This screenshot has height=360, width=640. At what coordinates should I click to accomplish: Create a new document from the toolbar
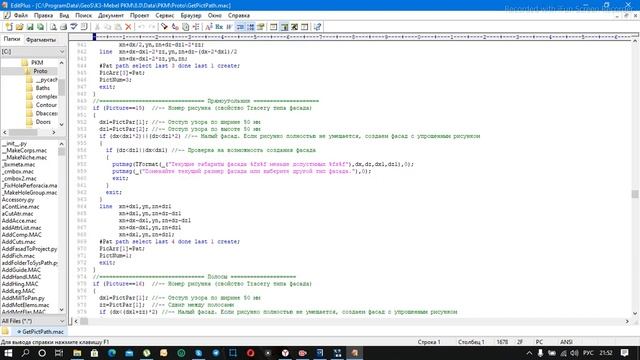(9, 27)
